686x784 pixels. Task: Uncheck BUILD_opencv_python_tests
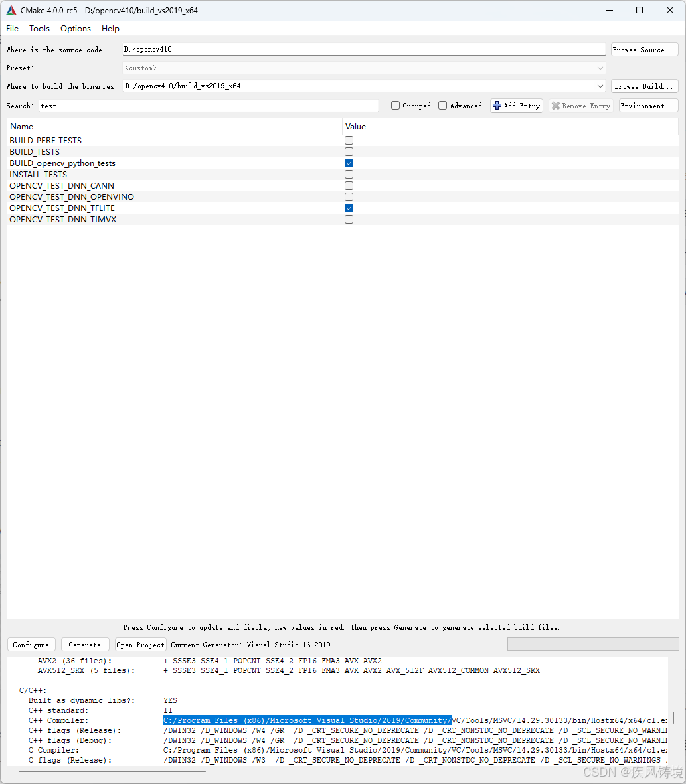[349, 163]
